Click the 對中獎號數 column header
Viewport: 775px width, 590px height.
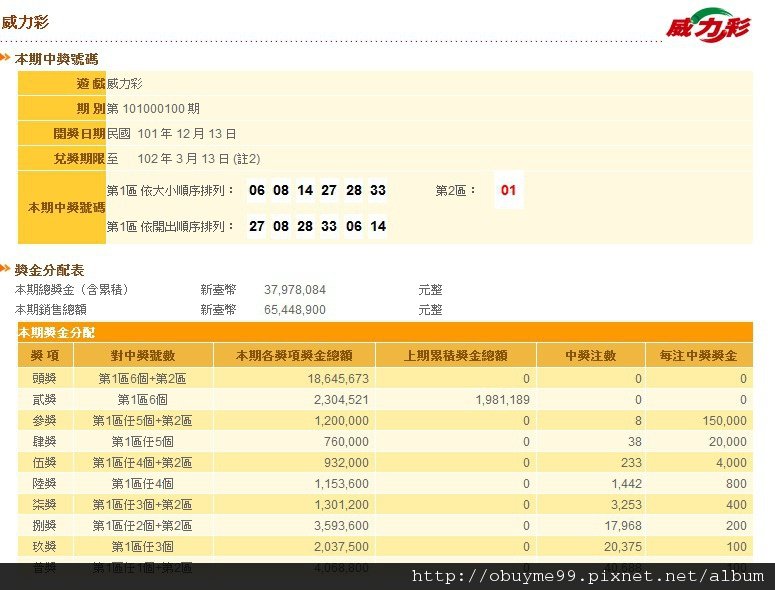coord(143,355)
